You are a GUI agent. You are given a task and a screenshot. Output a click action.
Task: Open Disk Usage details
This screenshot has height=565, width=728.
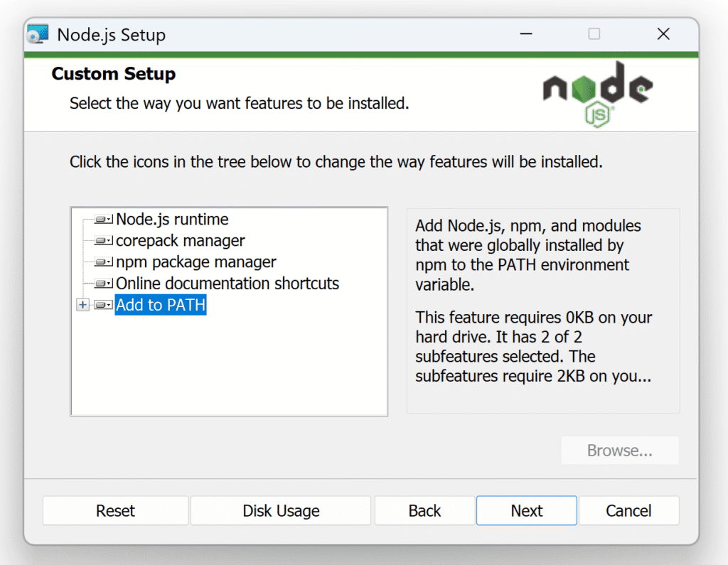click(x=281, y=511)
